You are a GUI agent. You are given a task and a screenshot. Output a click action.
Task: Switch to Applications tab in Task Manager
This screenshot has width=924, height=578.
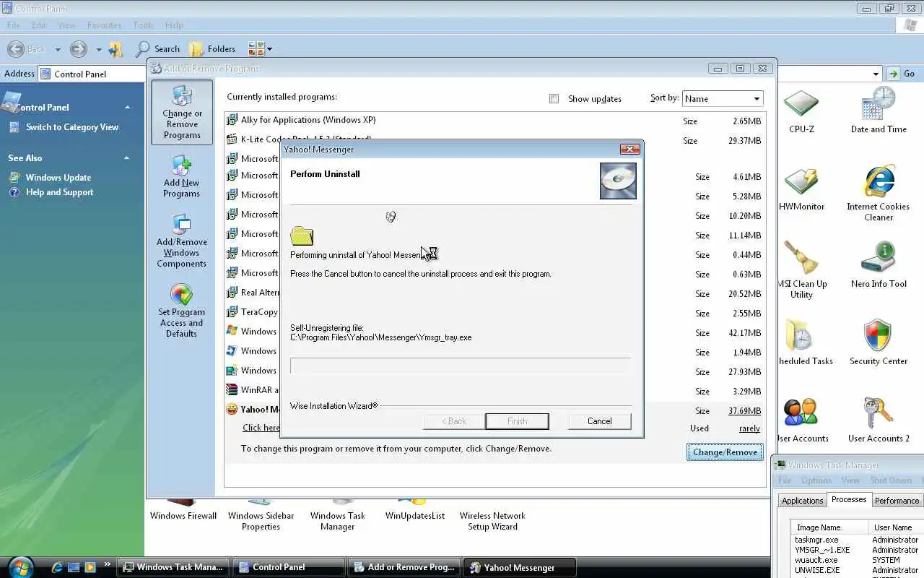click(802, 501)
